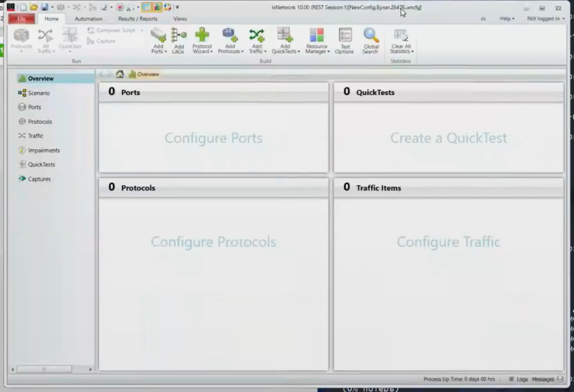Click the Configure Ports link

tap(214, 138)
